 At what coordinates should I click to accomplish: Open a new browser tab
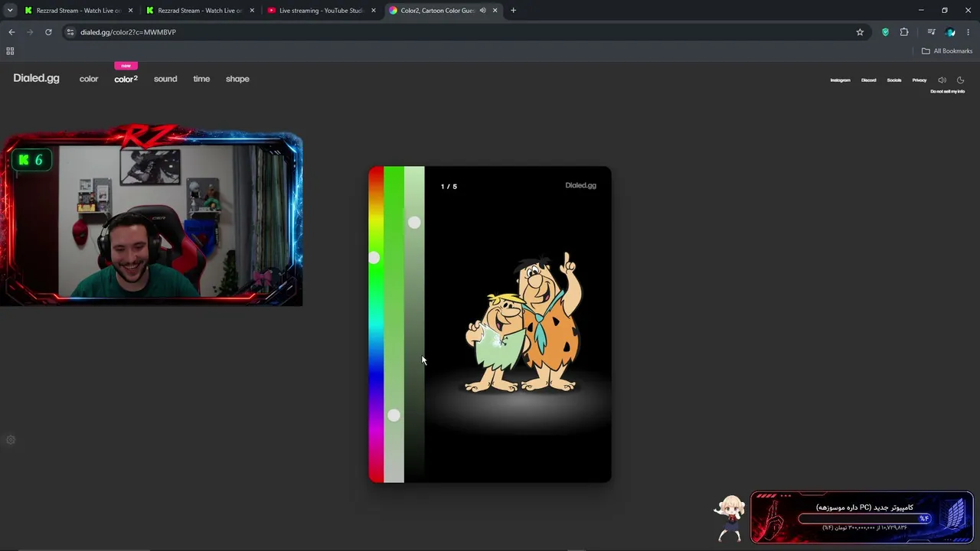(x=513, y=11)
